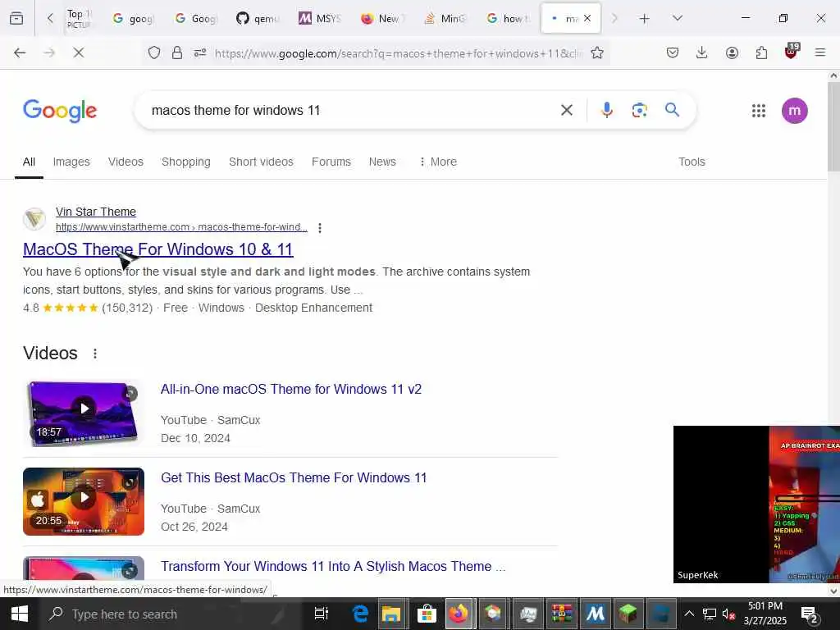Start Google voice search microphone
The width and height of the screenshot is (840, 630).
[606, 111]
